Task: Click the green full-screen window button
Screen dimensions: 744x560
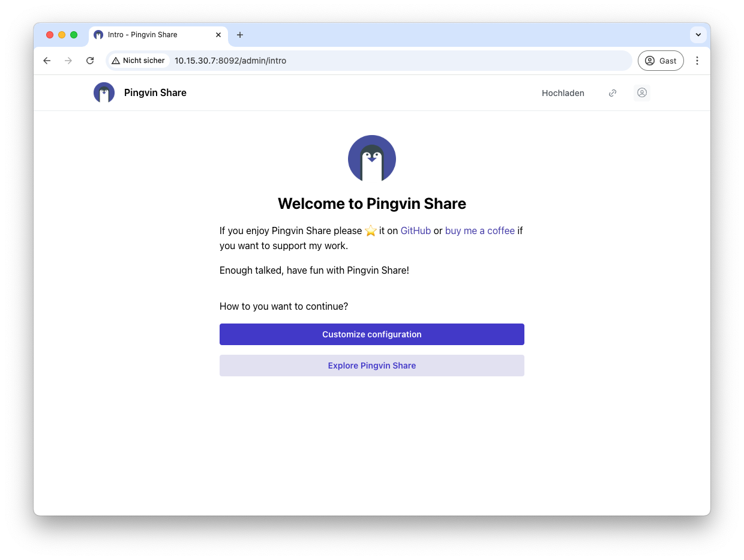Action: tap(74, 35)
